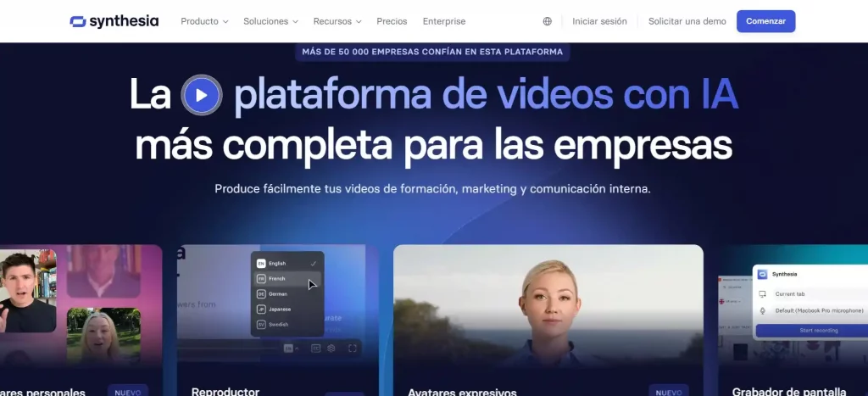Click the monitor icon beside Current tab
The image size is (868, 396).
click(x=762, y=294)
